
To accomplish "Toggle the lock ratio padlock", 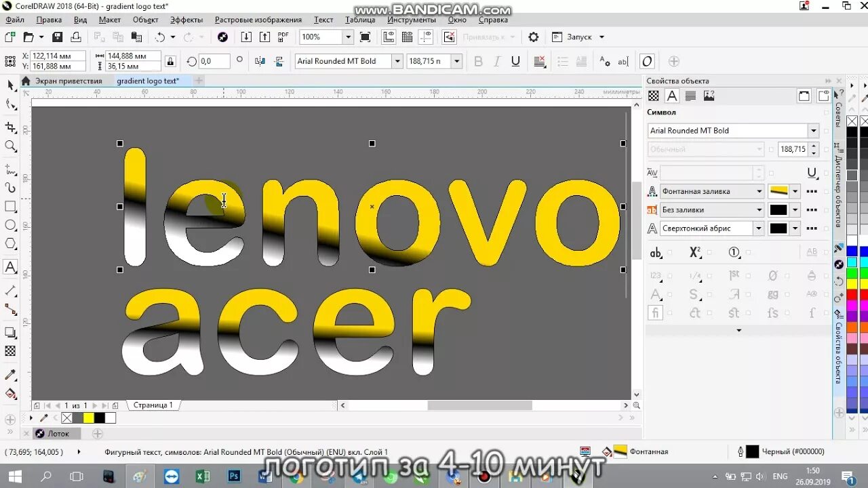I will tap(170, 61).
